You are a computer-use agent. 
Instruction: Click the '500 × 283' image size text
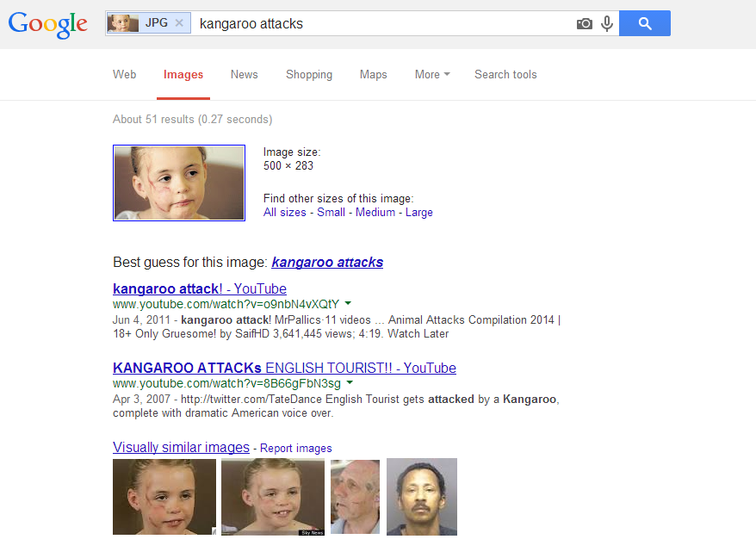pos(288,165)
